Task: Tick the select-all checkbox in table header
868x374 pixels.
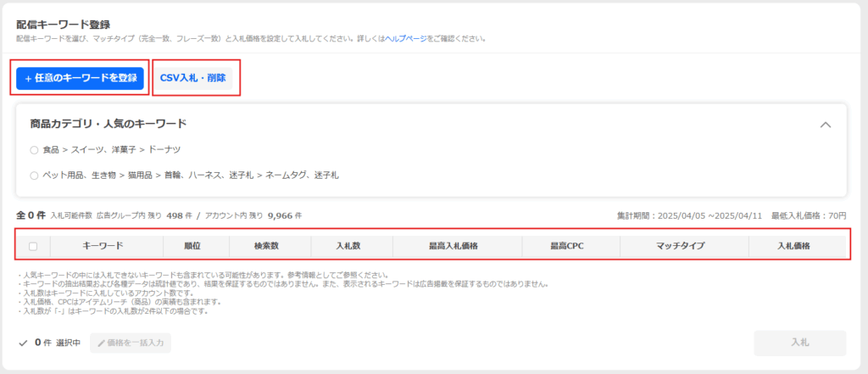Action: [33, 246]
